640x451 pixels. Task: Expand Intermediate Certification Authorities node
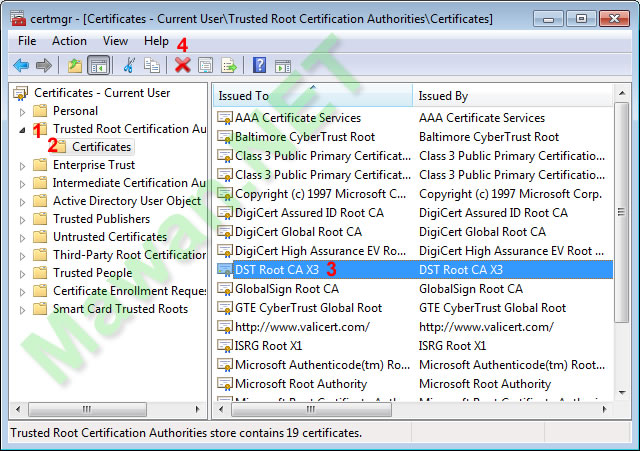(22, 184)
